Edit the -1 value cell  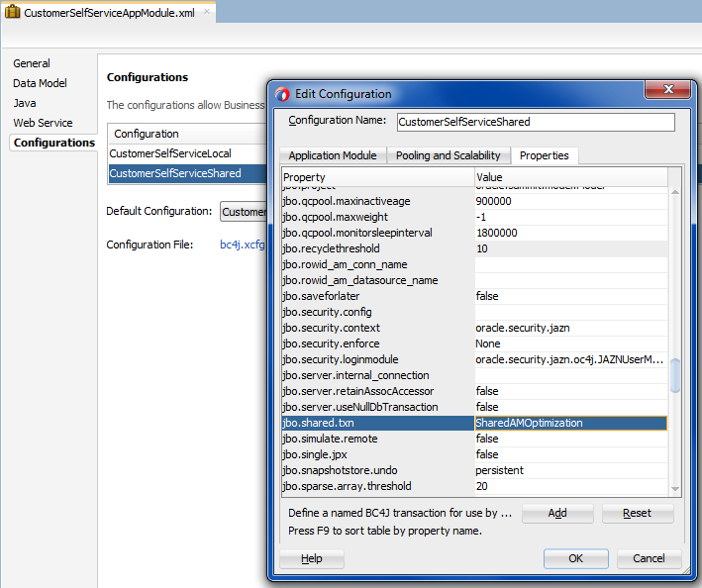[571, 217]
